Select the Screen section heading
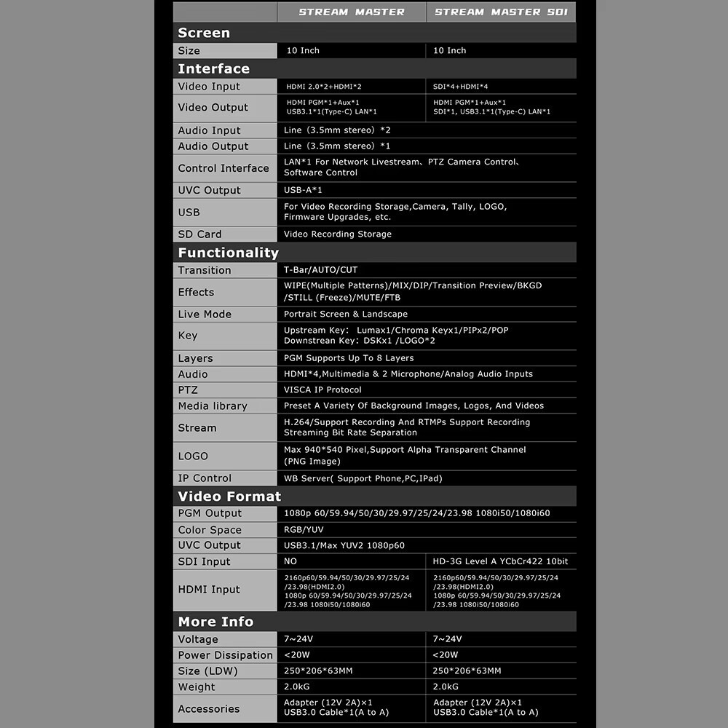This screenshot has height=728, width=728. (204, 33)
